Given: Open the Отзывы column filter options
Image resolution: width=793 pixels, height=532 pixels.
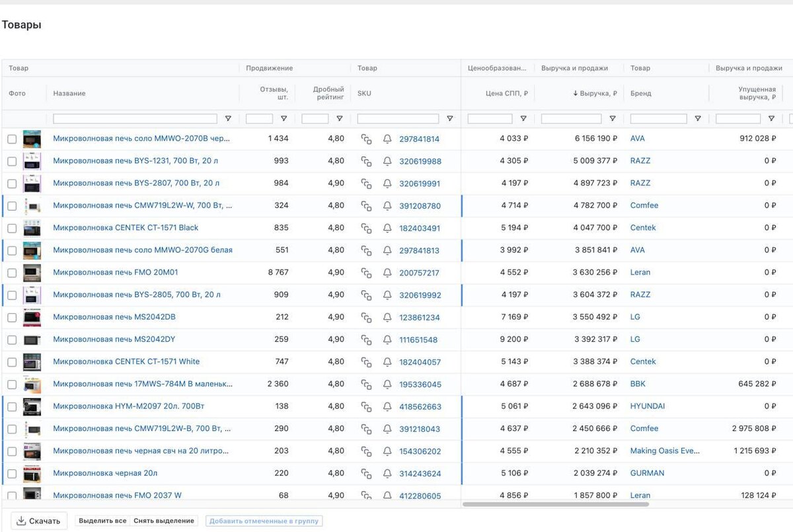Looking at the screenshot, I should tap(283, 119).
